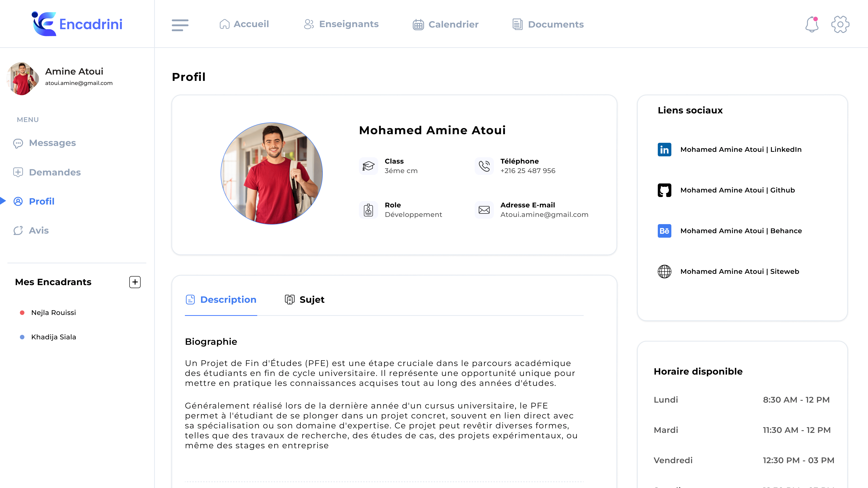Click the Biographie heading
The height and width of the screenshot is (488, 868).
[x=211, y=342]
